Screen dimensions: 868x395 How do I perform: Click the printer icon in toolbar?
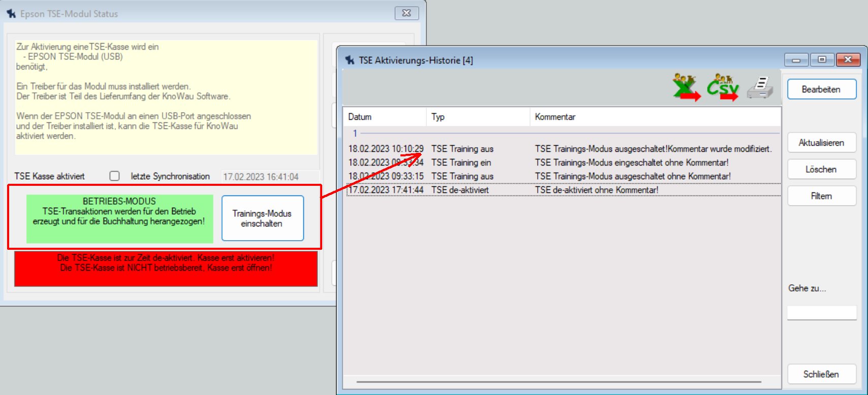pyautogui.click(x=760, y=87)
